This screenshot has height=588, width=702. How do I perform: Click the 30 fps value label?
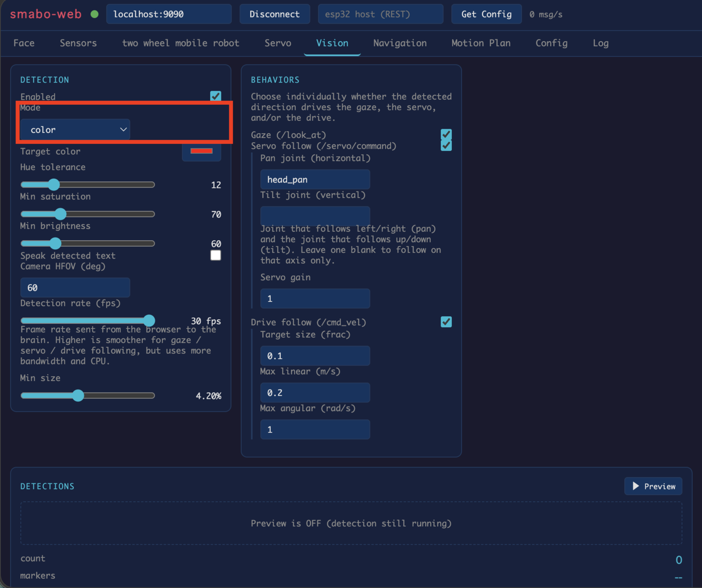click(206, 321)
